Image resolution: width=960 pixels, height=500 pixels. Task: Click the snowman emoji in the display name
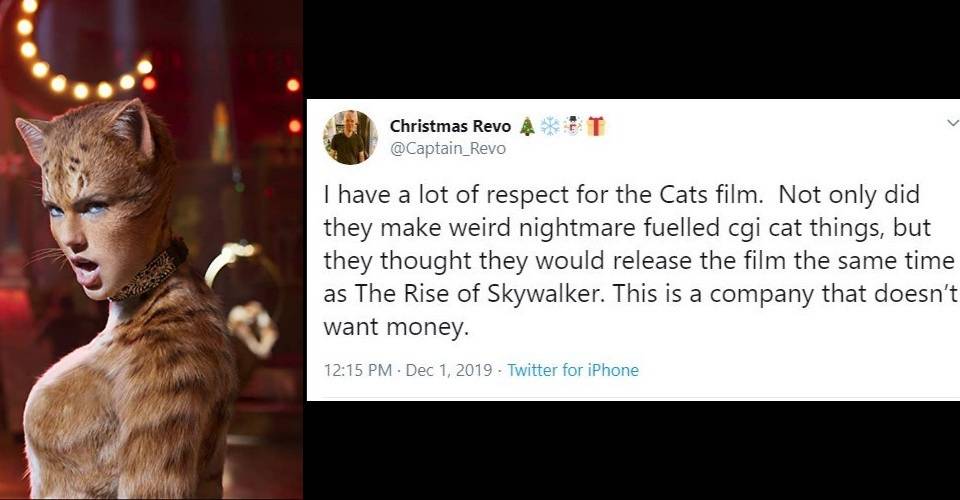[573, 126]
